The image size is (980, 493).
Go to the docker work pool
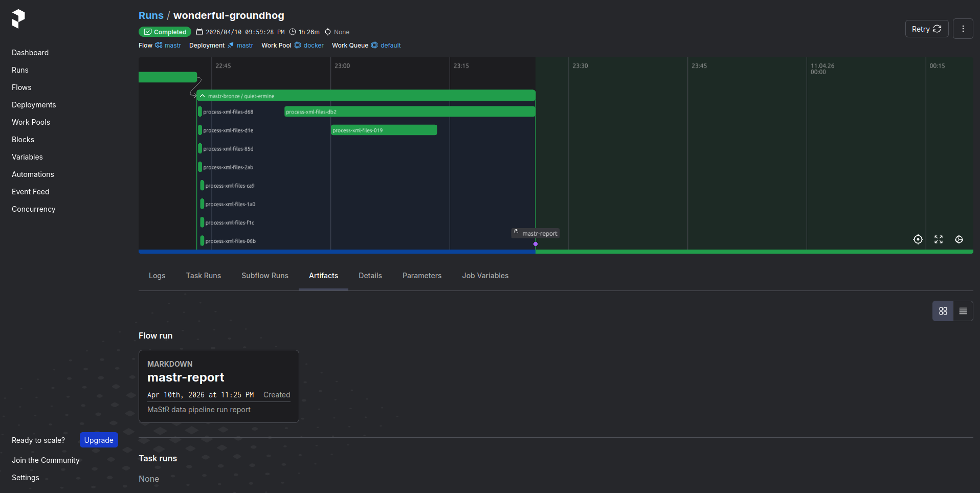pos(313,46)
